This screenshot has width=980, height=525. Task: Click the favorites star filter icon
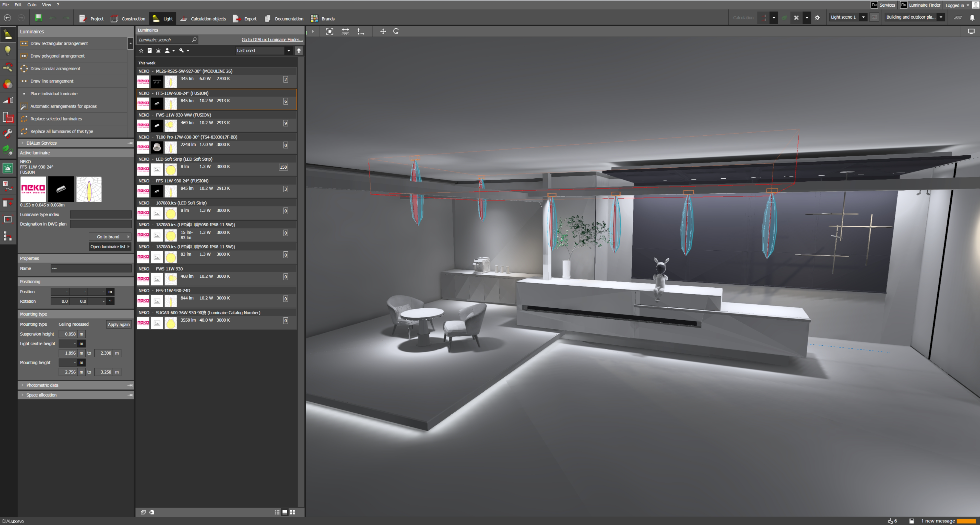141,51
